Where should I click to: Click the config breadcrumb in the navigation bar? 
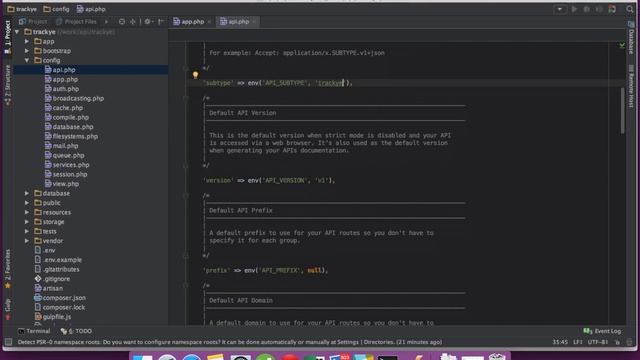[x=56, y=9]
